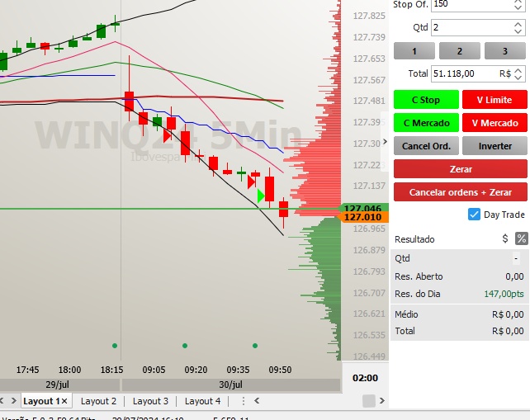This screenshot has height=420, width=530.
Task: Click Cancelar ordens + Zerar
Action: pos(461,192)
